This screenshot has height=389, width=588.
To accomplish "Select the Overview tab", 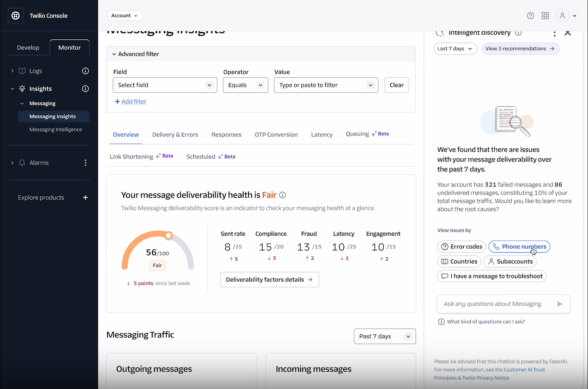I will point(126,135).
